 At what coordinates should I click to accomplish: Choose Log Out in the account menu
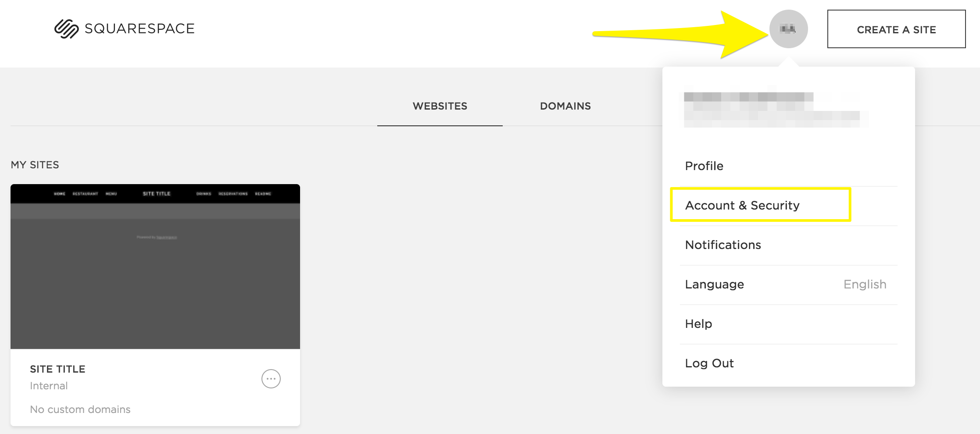point(788,363)
